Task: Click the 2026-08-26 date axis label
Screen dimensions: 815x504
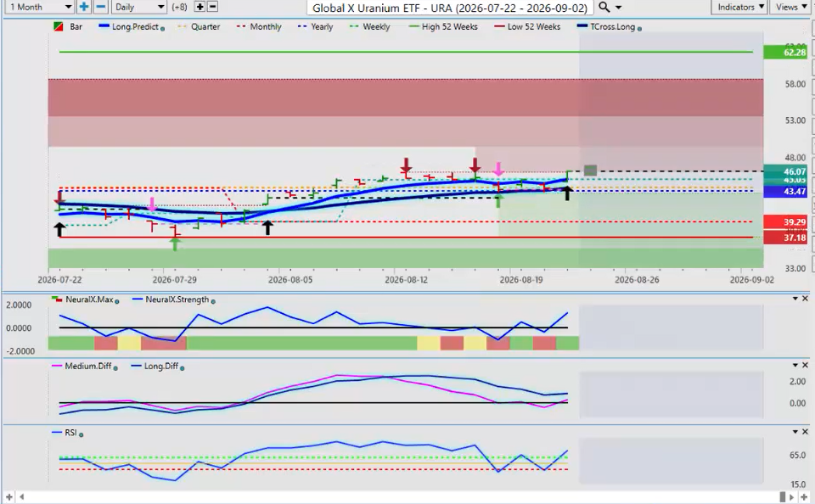Action: [636, 279]
